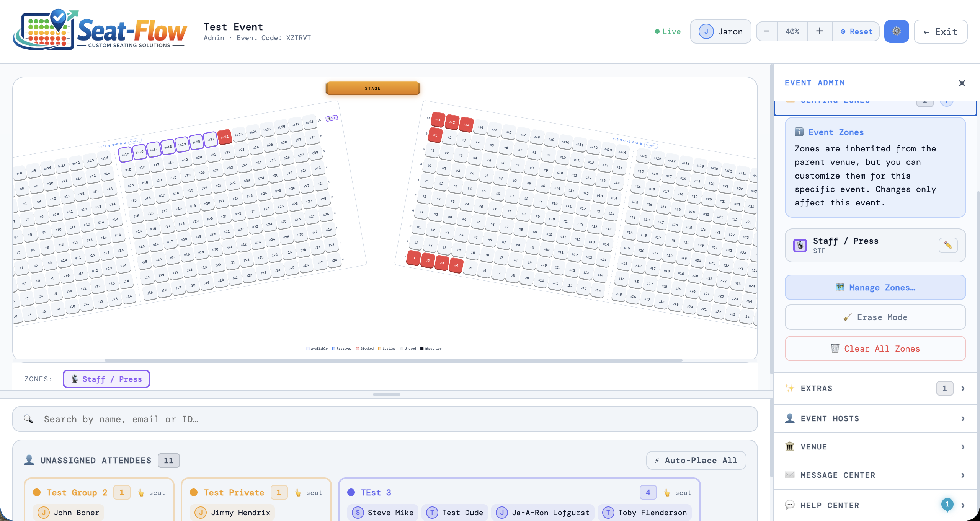Click the Staff / Press zone icon in sidebar

point(800,245)
